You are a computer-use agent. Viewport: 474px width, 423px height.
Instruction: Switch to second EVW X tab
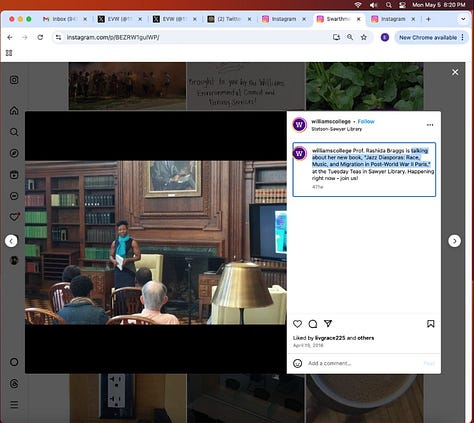(x=174, y=19)
